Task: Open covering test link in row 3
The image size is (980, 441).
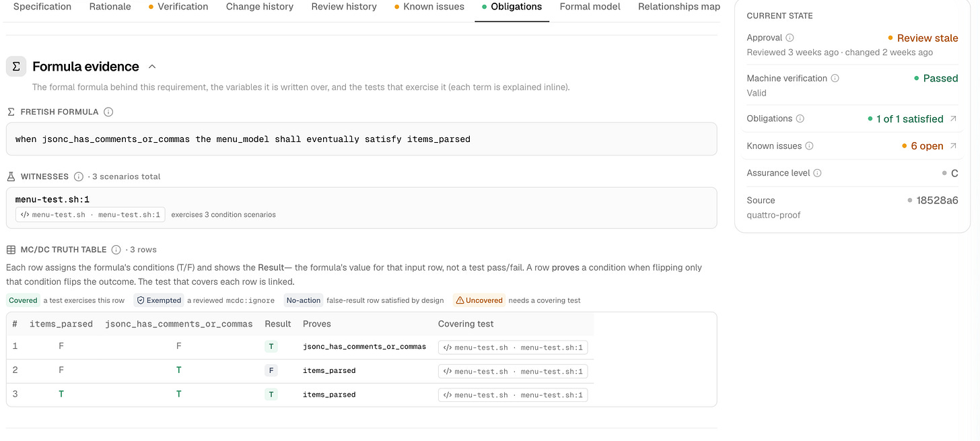Action: tap(513, 395)
